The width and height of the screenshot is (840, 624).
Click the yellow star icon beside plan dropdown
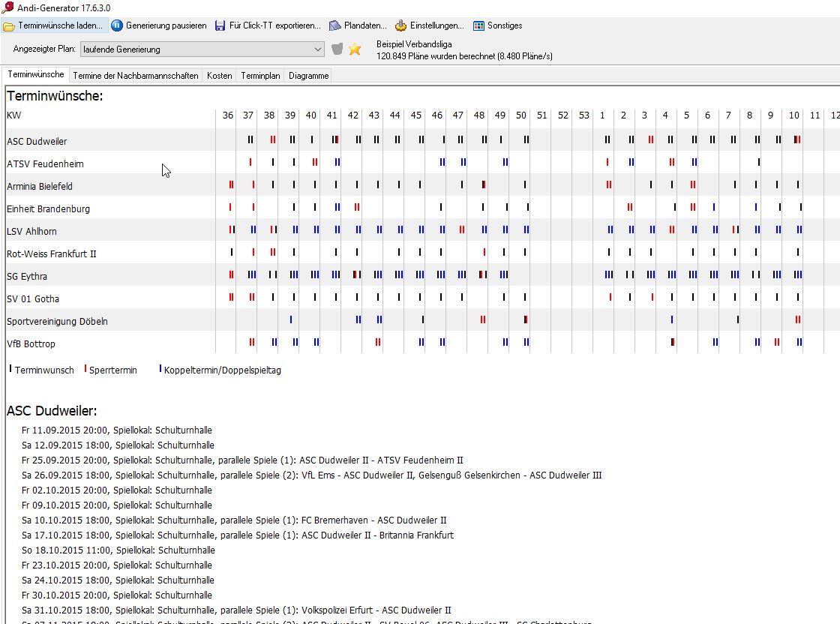[x=355, y=49]
